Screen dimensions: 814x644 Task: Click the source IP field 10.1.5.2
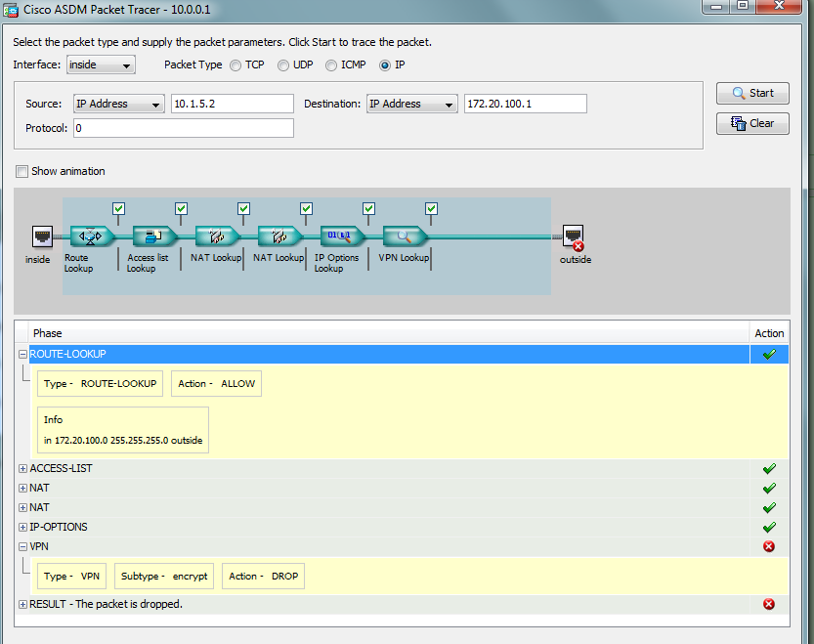(x=233, y=104)
